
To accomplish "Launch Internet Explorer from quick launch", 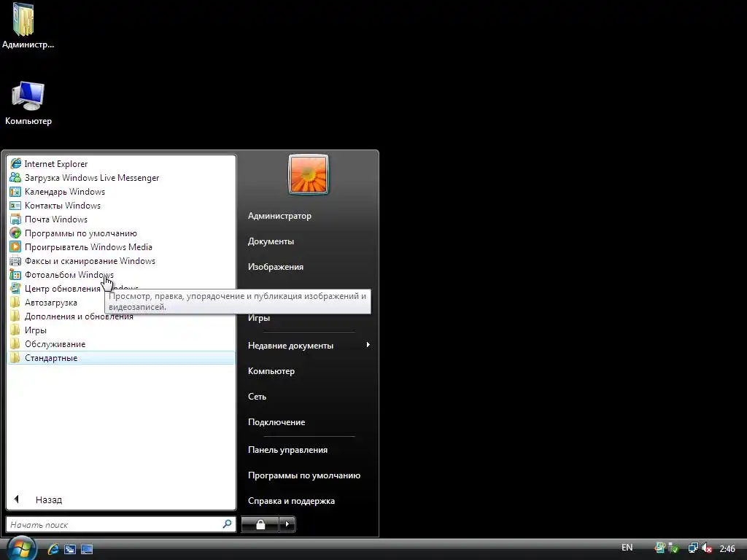I will [x=53, y=549].
